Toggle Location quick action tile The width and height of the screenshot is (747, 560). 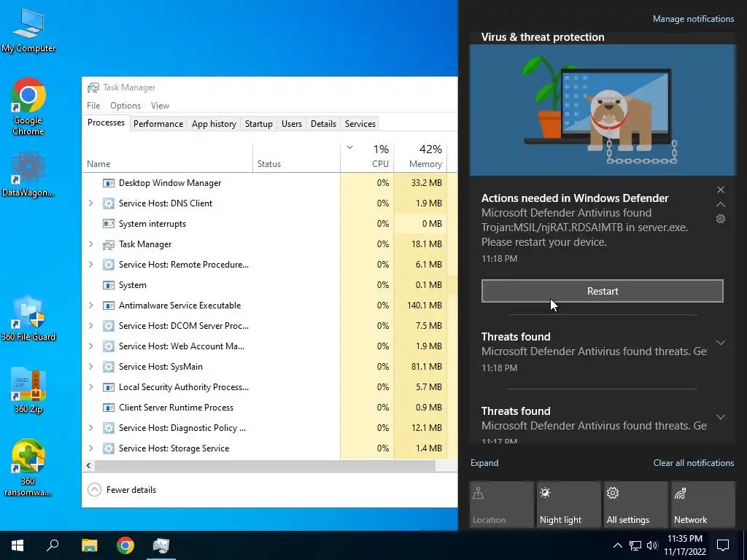pos(502,505)
